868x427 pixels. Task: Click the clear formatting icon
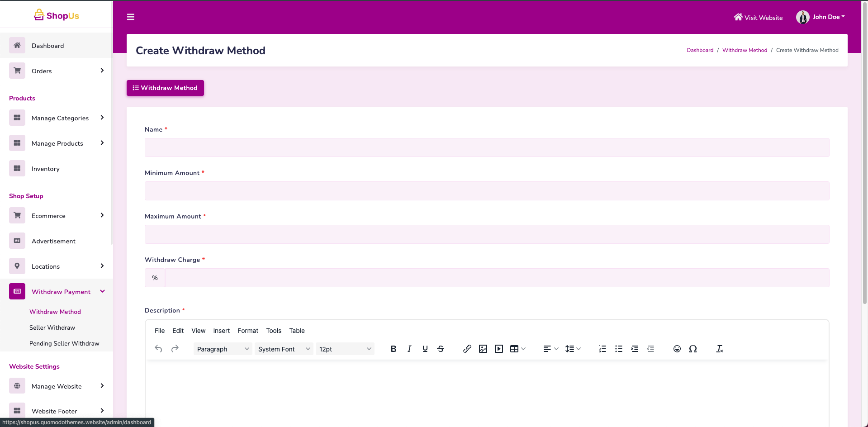719,349
